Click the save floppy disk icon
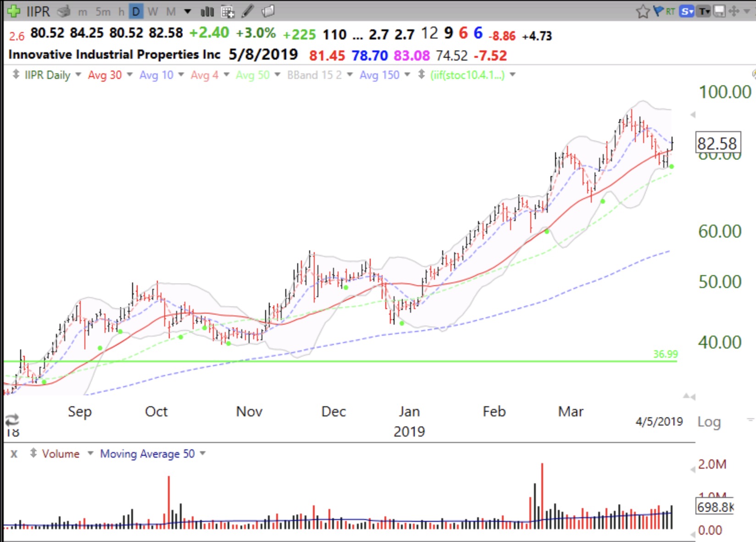The width and height of the screenshot is (756, 542). click(x=719, y=11)
